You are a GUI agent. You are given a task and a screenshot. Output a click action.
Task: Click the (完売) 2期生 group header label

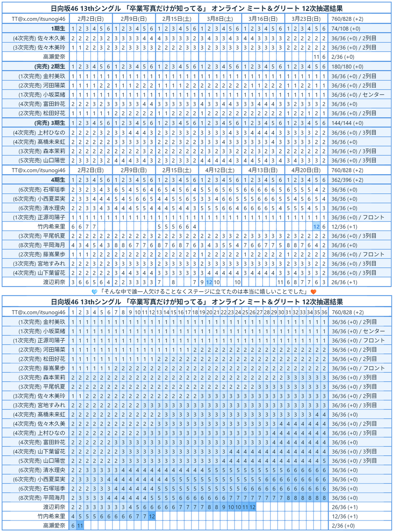(x=50, y=66)
